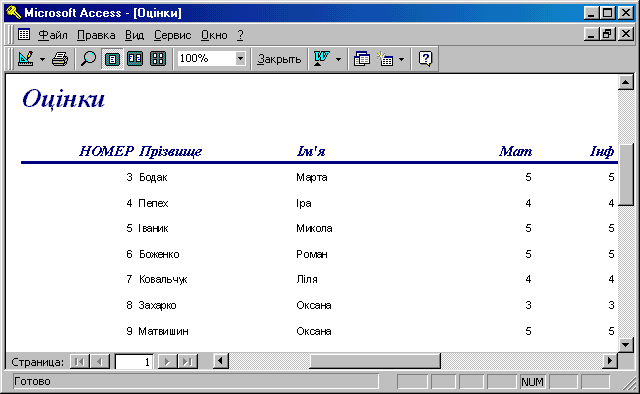Open the ? help menu
The image size is (640, 394).
pos(240,35)
